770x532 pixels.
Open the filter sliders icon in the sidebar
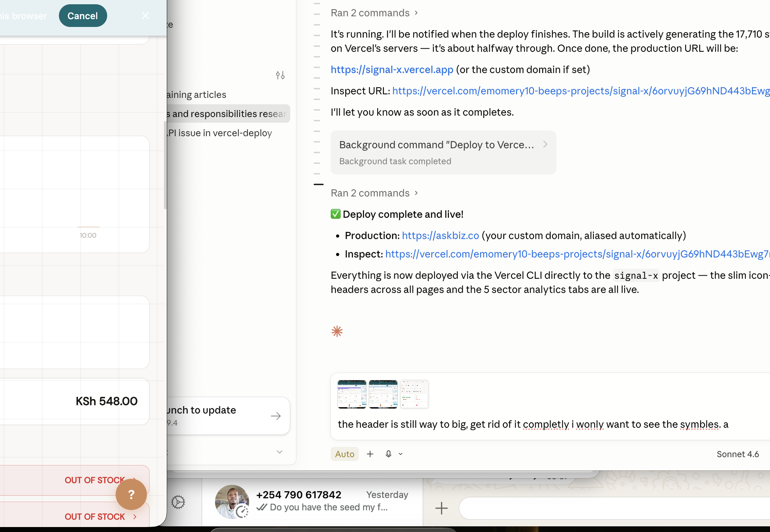(280, 75)
